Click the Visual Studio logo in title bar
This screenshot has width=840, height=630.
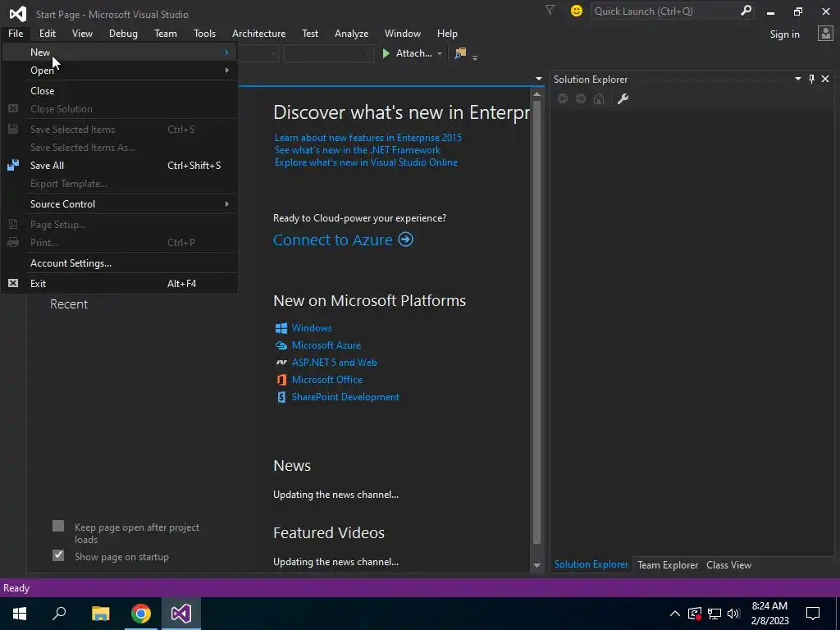[18, 13]
